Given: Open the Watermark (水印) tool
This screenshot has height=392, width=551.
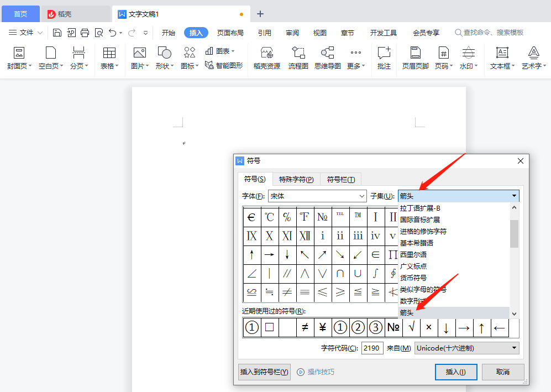Looking at the screenshot, I should pyautogui.click(x=469, y=58).
